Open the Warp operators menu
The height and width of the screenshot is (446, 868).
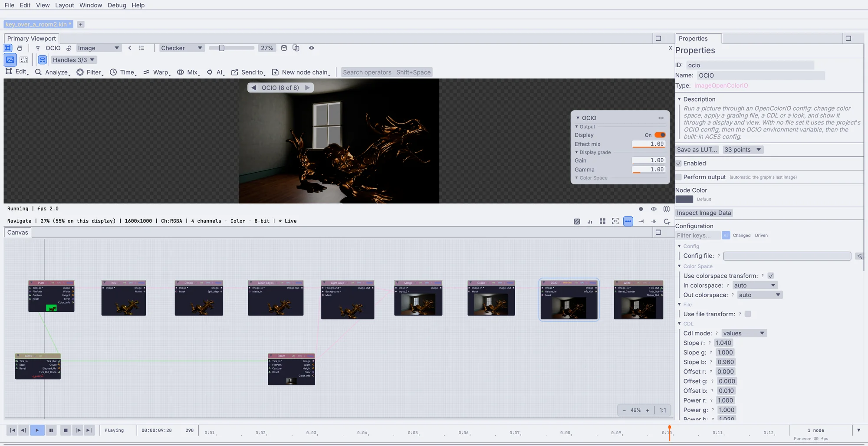pyautogui.click(x=157, y=72)
